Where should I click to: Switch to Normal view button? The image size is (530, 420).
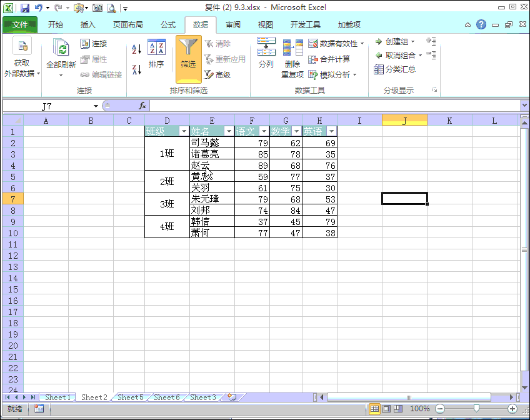[374, 409]
